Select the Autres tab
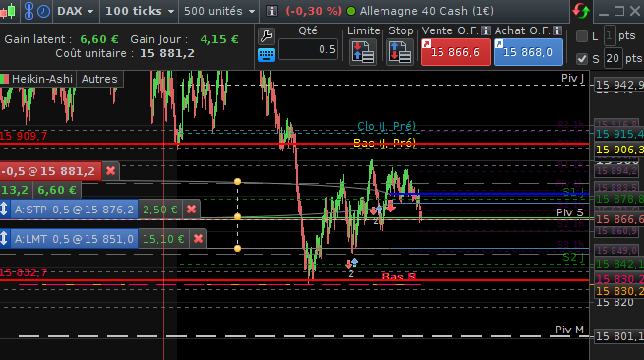The image size is (644, 360). point(99,79)
